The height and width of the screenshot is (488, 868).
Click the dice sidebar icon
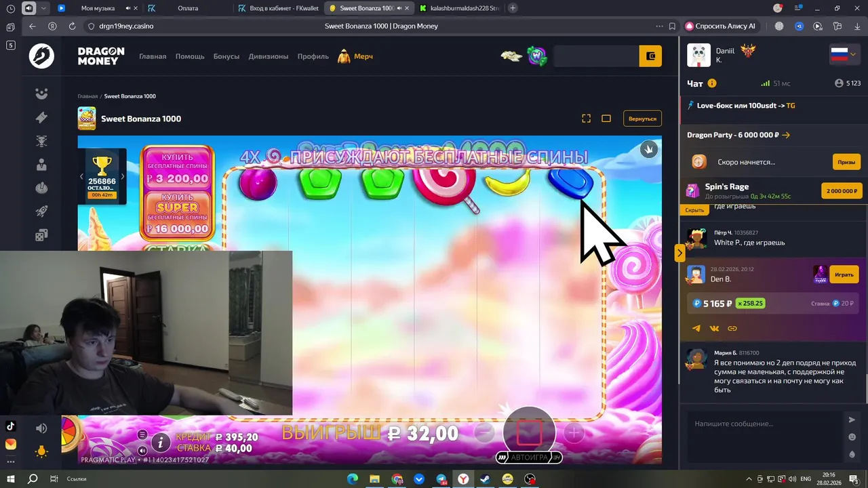pos(41,235)
